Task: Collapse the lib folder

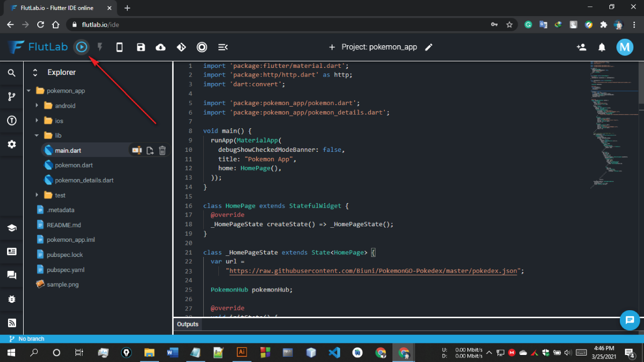Action: pos(36,135)
